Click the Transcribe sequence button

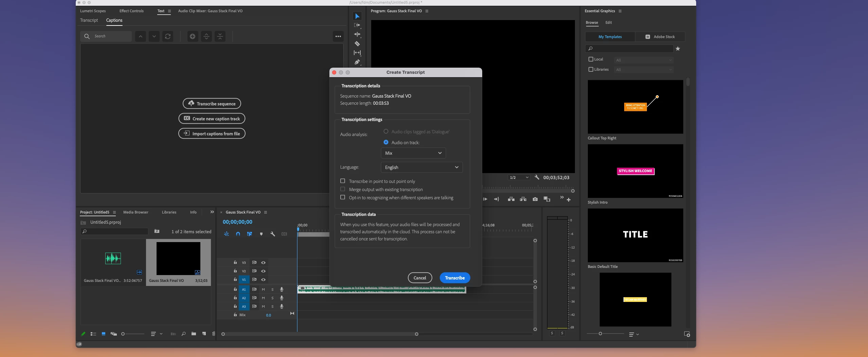pyautogui.click(x=212, y=104)
